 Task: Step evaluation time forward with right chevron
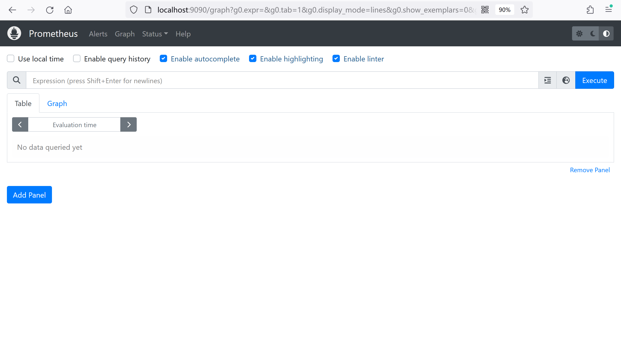coord(128,125)
